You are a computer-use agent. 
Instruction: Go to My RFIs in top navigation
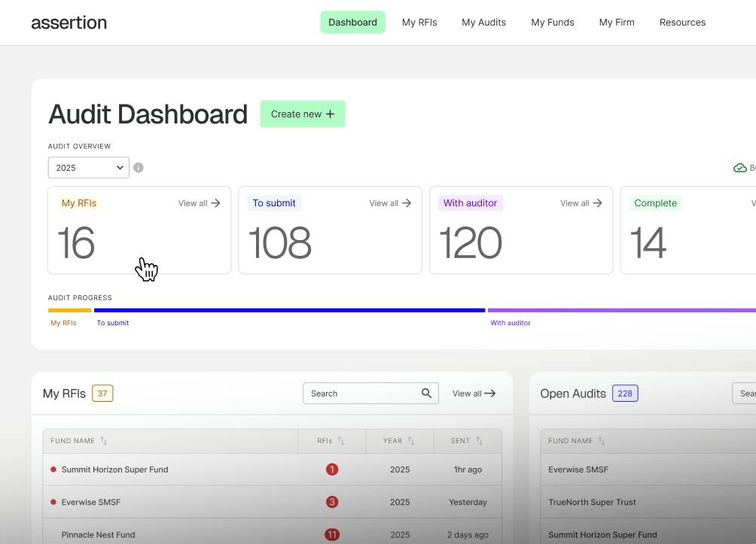[419, 22]
